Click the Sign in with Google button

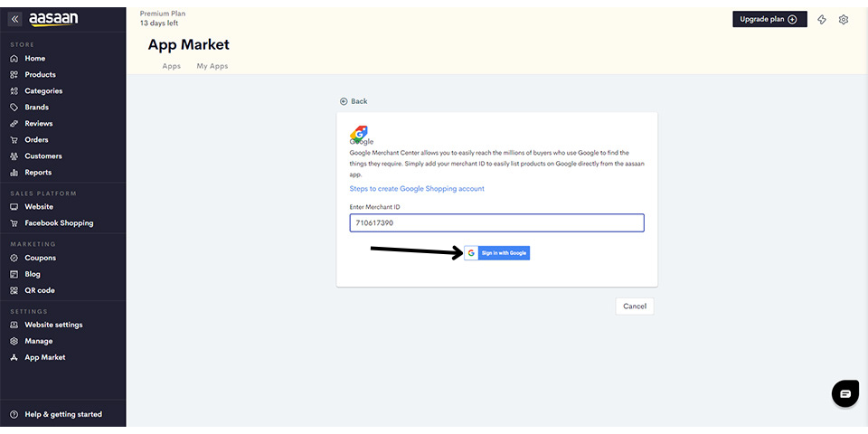point(497,253)
